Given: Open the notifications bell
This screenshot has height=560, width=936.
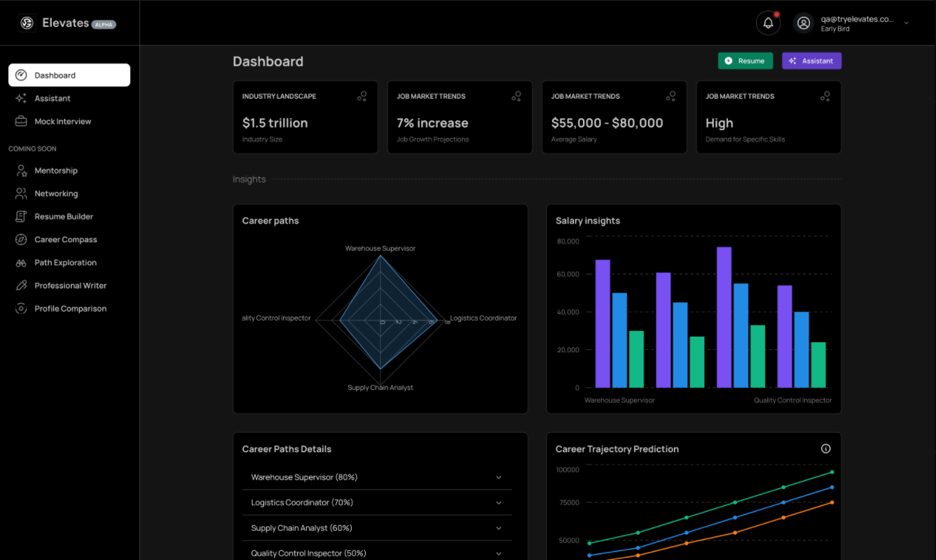Looking at the screenshot, I should click(768, 23).
